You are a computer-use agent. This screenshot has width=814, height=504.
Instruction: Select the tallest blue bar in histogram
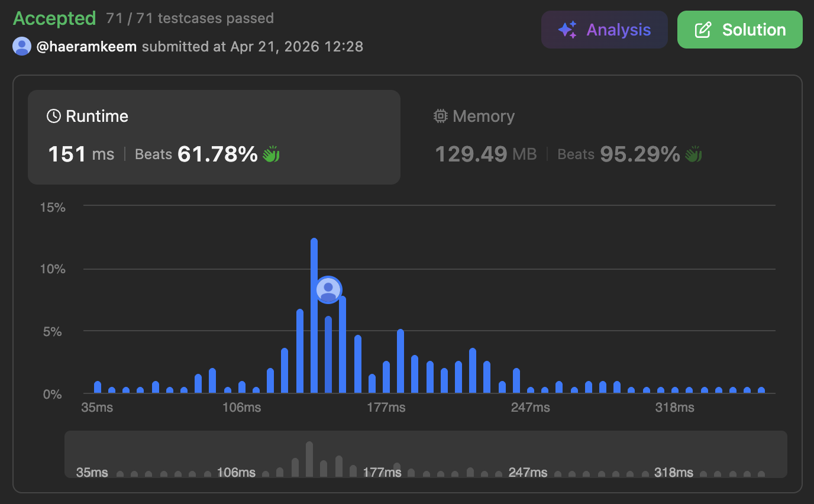[x=314, y=316]
